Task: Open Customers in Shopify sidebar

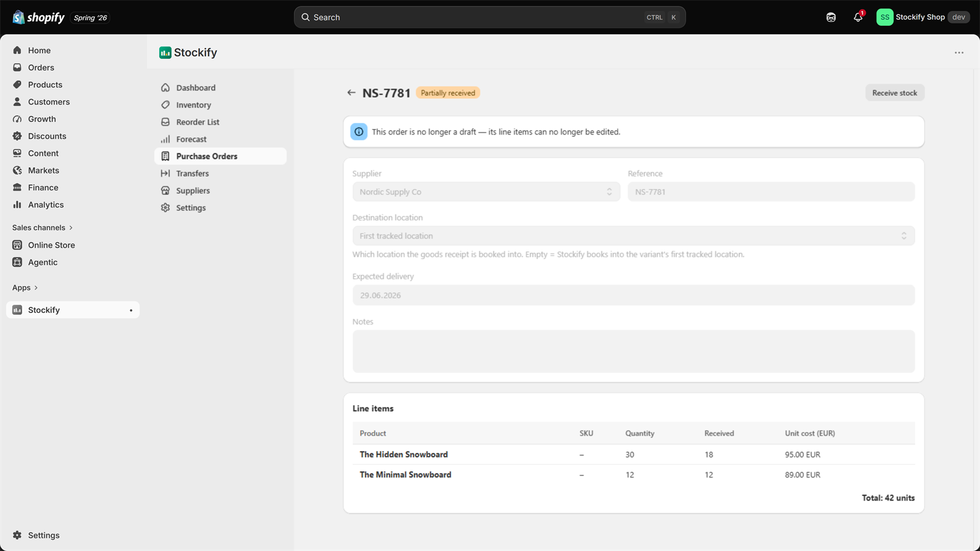Action: pos(49,102)
